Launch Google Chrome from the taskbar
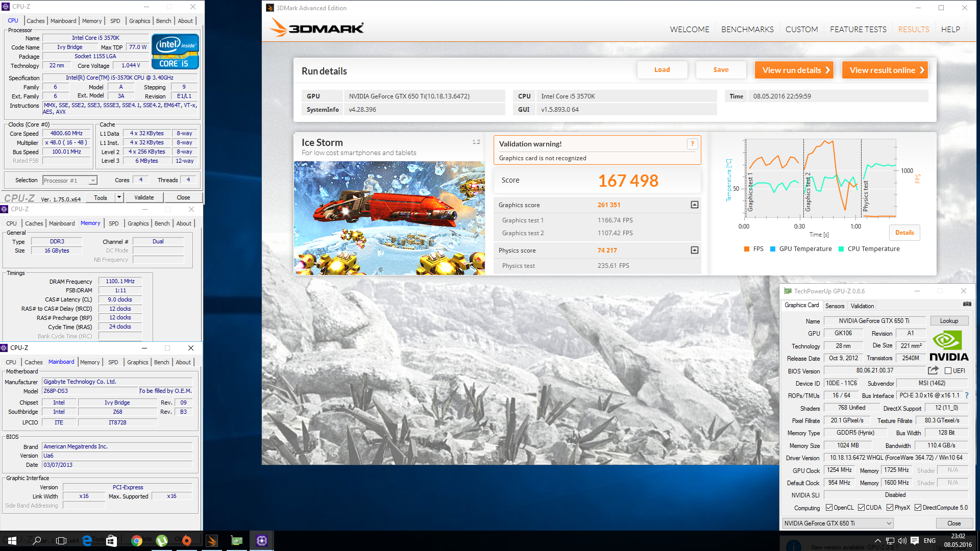Image resolution: width=980 pixels, height=551 pixels. pos(136,541)
